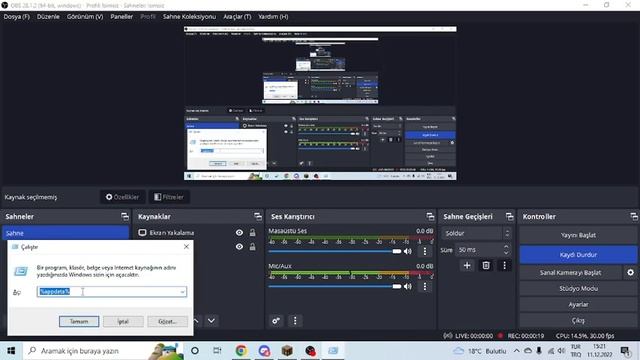This screenshot has height=360, width=640.
Task: Undock the Sahne Geçişleri panel
Action: pyautogui.click(x=509, y=216)
